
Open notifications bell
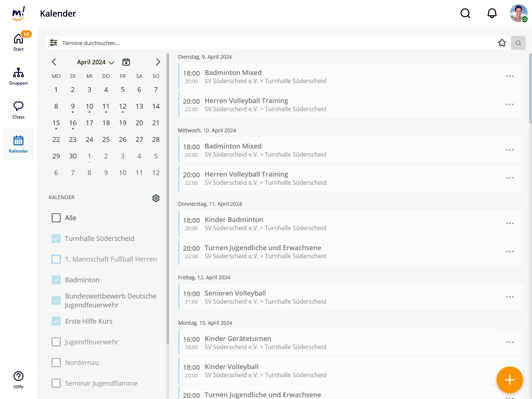pos(492,13)
